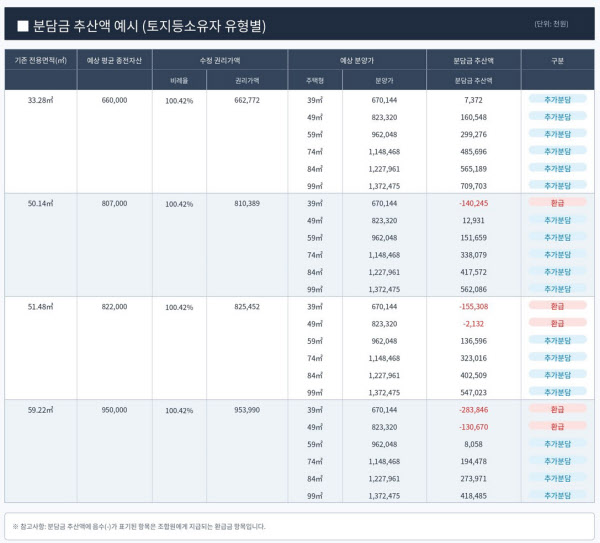Select the 299,276 contribution amount

tap(473, 134)
